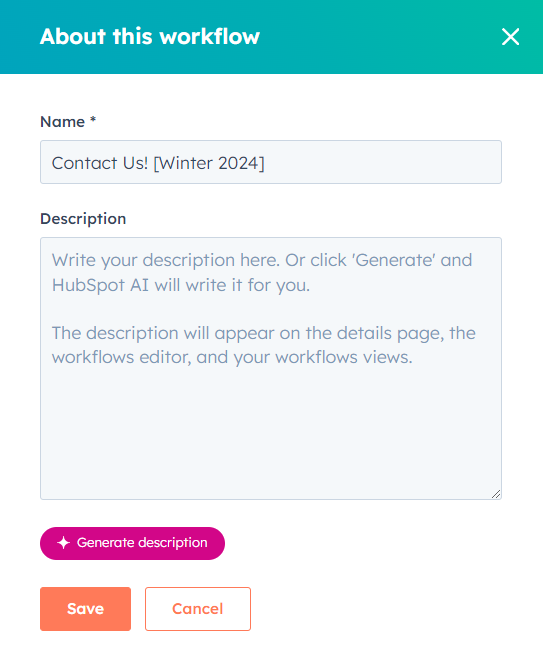Click the Name field label
The image size is (543, 655).
[62, 122]
